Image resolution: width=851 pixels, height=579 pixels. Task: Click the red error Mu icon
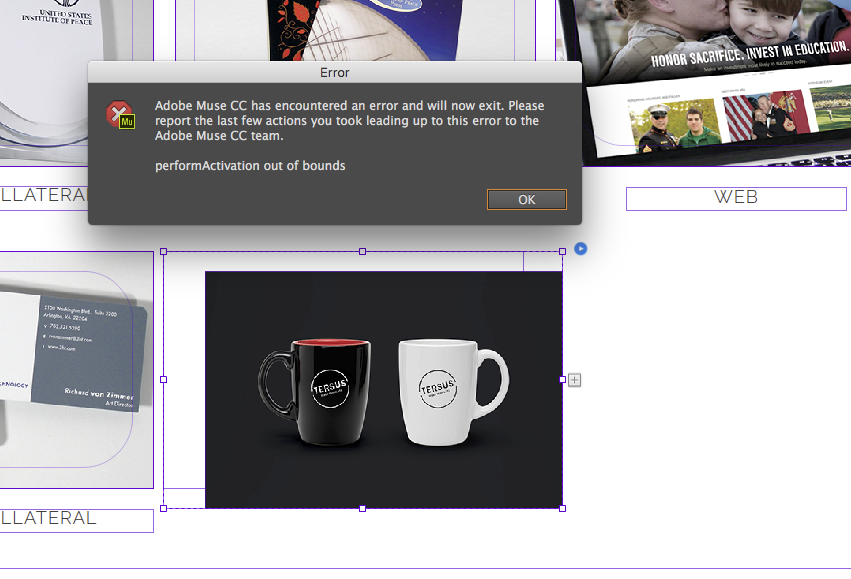coord(120,114)
